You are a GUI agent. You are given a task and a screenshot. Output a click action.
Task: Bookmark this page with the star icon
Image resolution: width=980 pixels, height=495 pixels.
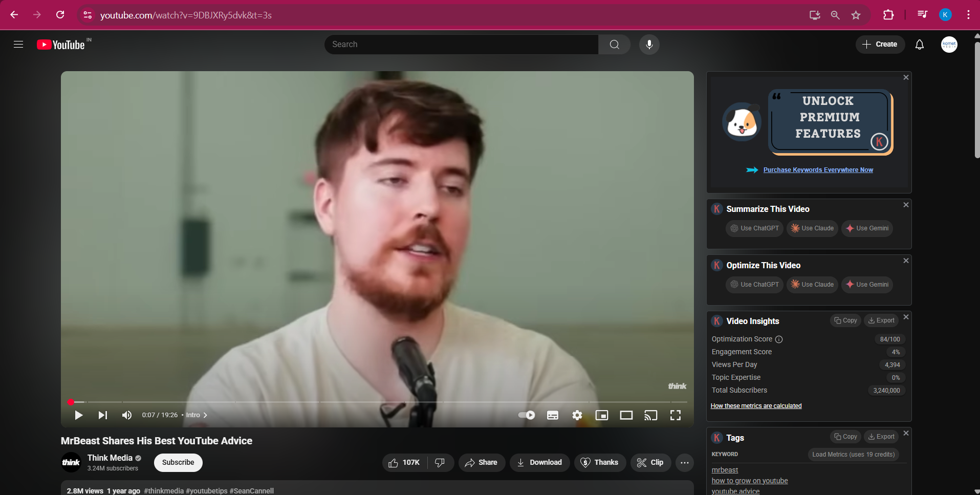(x=856, y=15)
